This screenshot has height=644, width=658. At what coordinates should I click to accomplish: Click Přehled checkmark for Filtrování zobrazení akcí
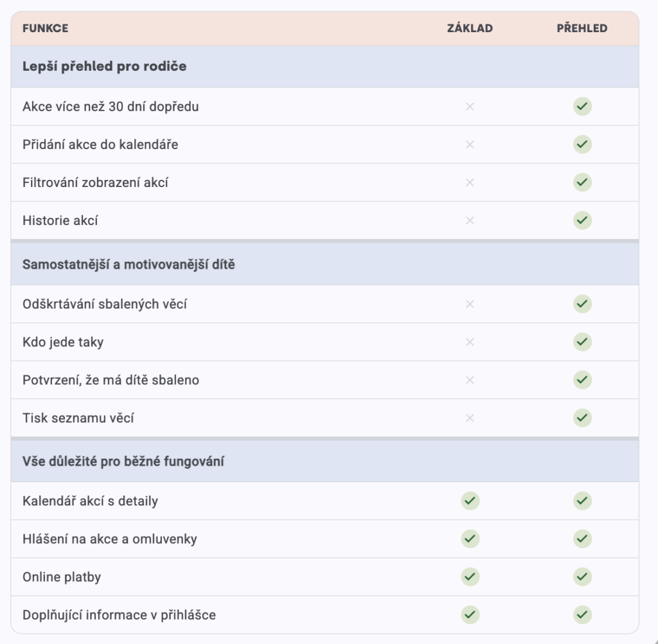(582, 182)
